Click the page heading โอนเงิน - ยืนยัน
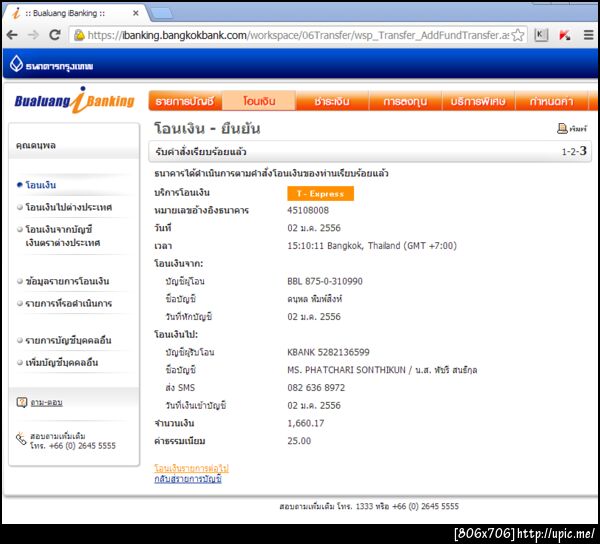Viewport: 600px width, 544px height. pyautogui.click(x=207, y=129)
